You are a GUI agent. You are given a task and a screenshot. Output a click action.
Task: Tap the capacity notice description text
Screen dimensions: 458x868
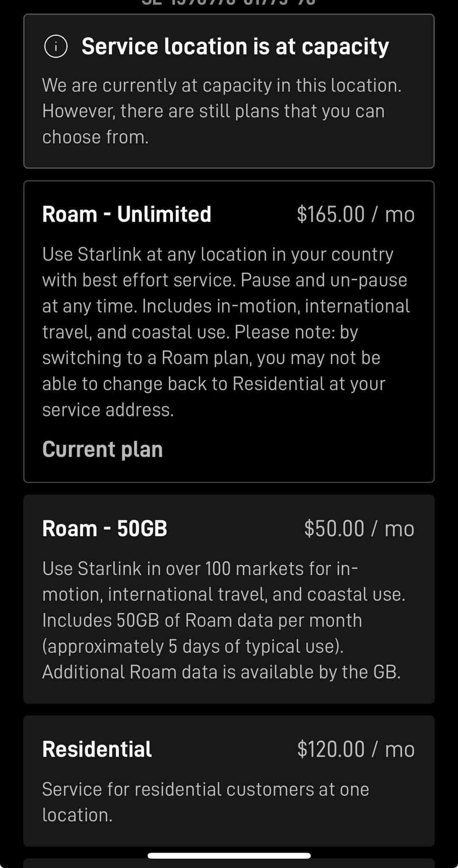tap(221, 111)
